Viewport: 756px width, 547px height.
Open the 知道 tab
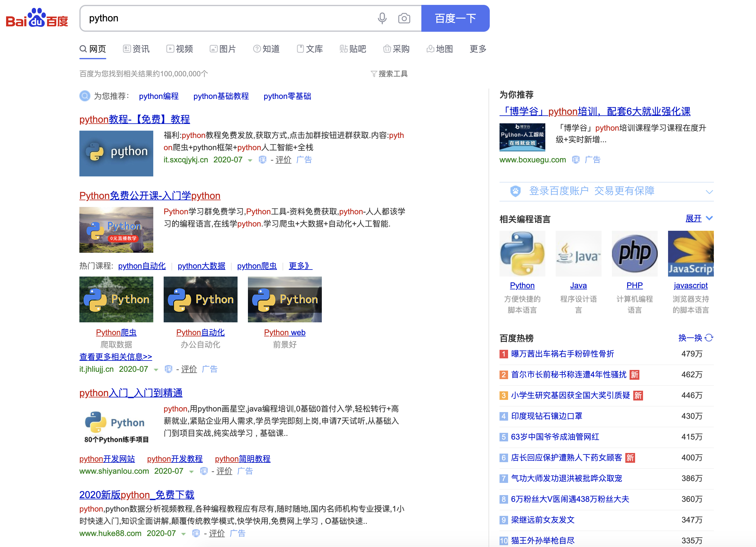click(266, 49)
